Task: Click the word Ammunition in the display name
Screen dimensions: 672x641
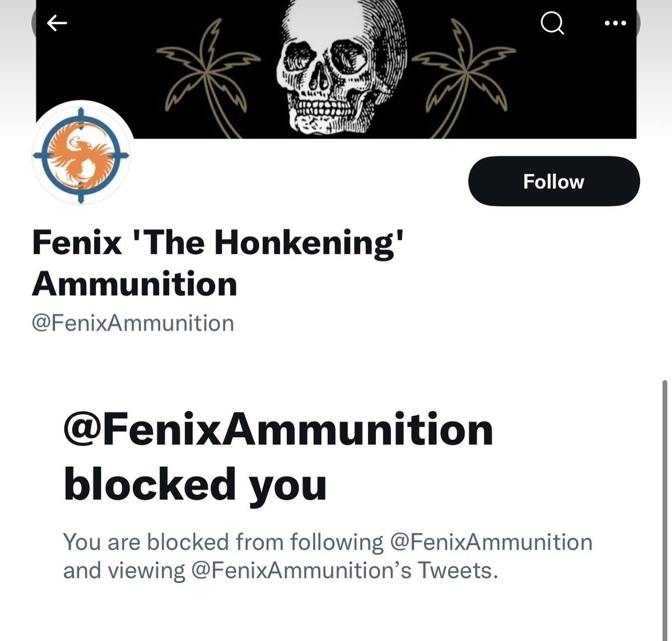Action: 134,284
